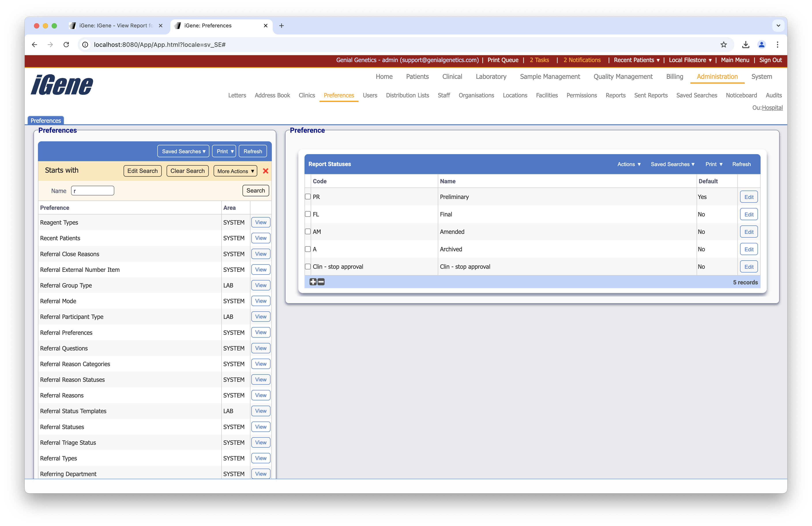Image resolution: width=812 pixels, height=526 pixels.
Task: Open Chrome profile avatar icon
Action: pyautogui.click(x=761, y=45)
